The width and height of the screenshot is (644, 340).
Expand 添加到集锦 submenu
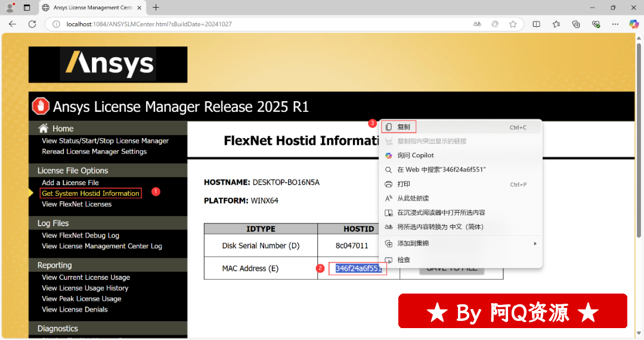click(460, 243)
